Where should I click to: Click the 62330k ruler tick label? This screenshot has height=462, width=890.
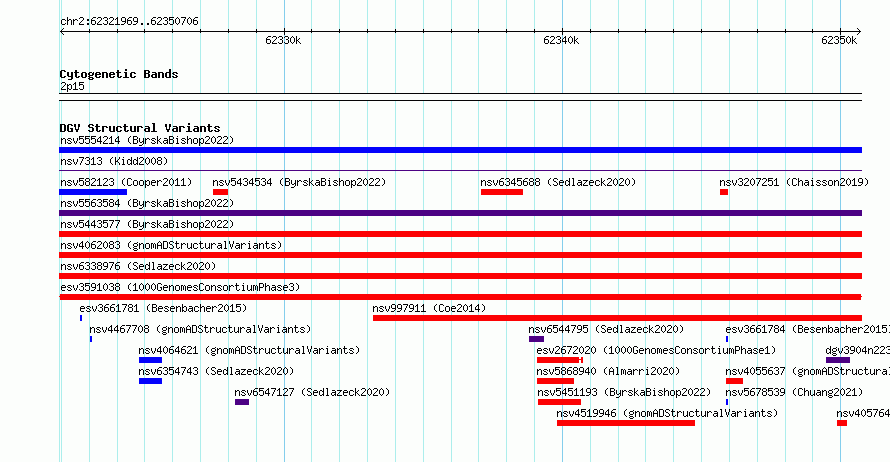tap(283, 40)
